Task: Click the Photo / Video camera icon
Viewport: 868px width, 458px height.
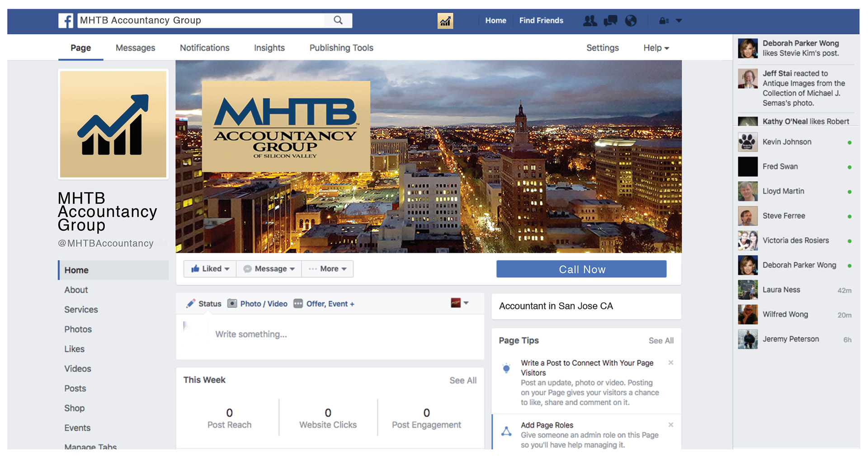Action: point(232,303)
